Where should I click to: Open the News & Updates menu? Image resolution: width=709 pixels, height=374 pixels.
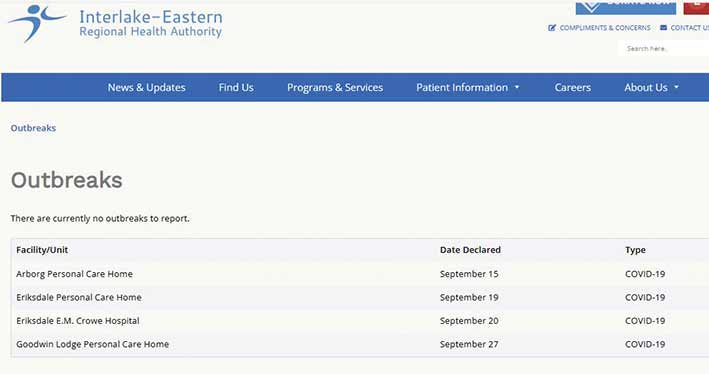point(147,87)
